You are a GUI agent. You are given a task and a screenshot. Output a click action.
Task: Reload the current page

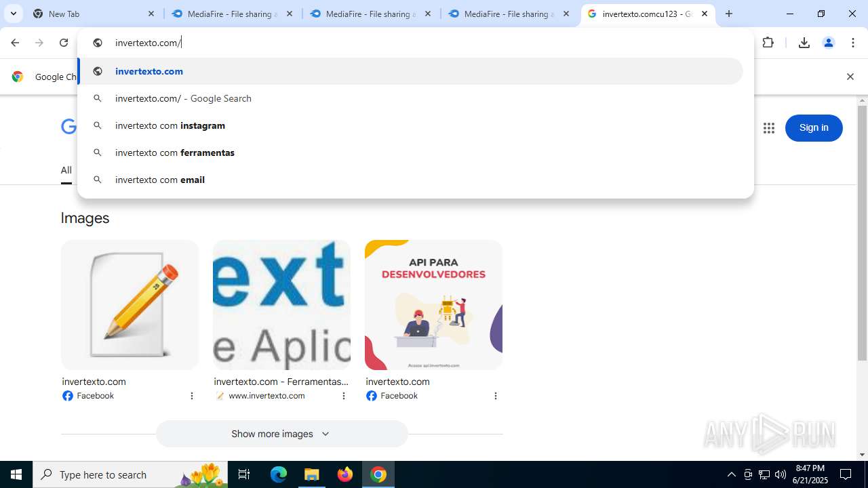[64, 43]
